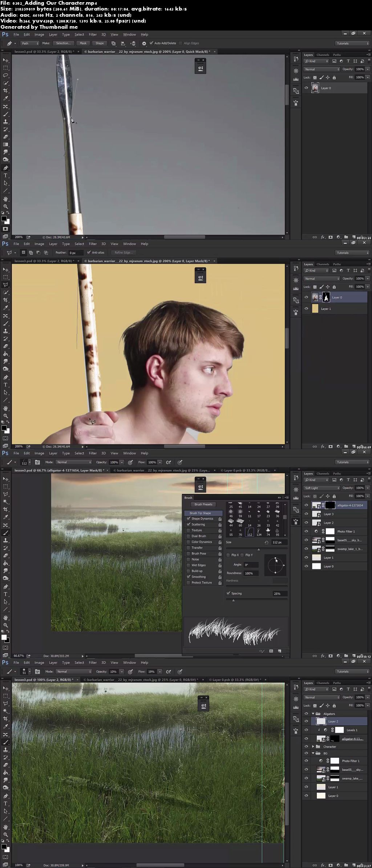Pick the maple leaf brush tip 74
372x868 pixels.
point(268,530)
